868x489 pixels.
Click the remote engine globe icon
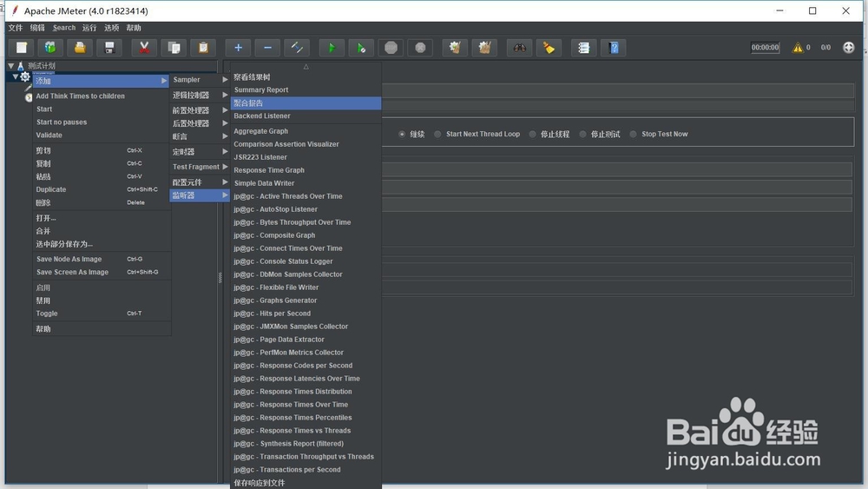(849, 48)
